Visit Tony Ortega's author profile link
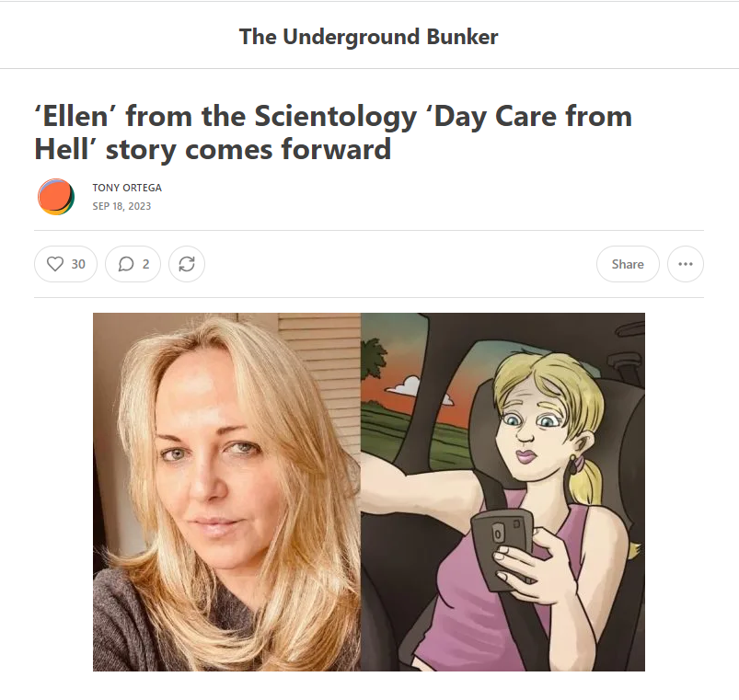Image resolution: width=739 pixels, height=700 pixels. pos(127,188)
